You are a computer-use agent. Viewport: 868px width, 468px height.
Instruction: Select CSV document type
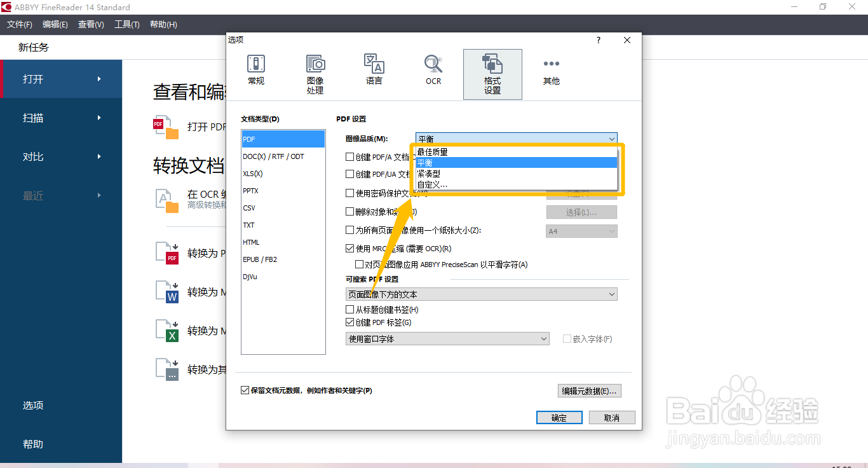(x=283, y=208)
